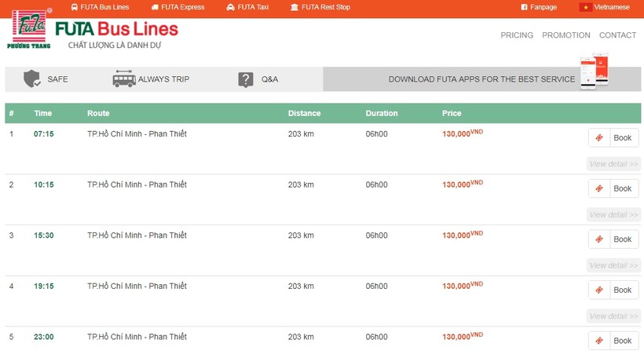Go to the CONTACT page
The height and width of the screenshot is (354, 644).
pyautogui.click(x=617, y=35)
